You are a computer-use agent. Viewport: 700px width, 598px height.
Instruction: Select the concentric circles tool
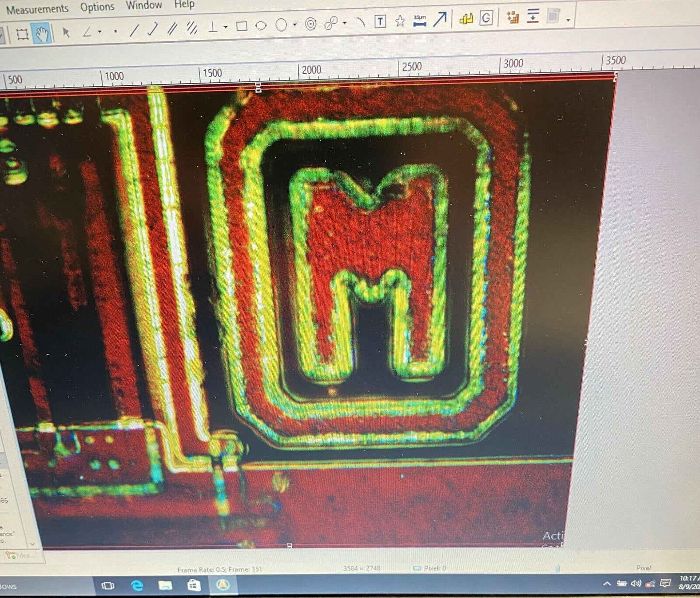pos(311,24)
